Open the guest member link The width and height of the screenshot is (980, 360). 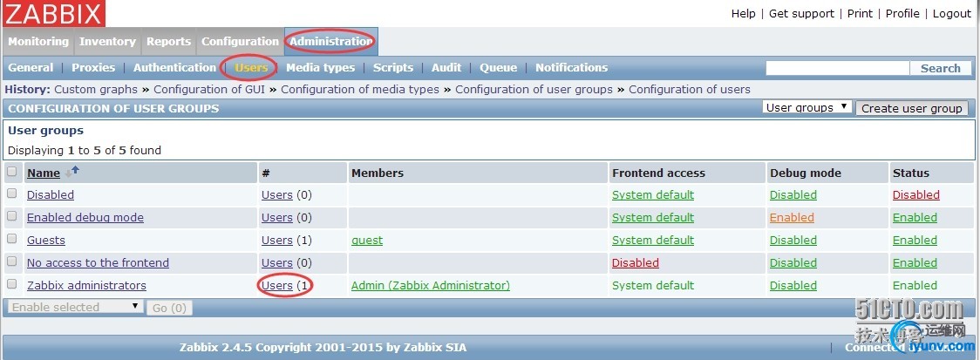[367, 240]
